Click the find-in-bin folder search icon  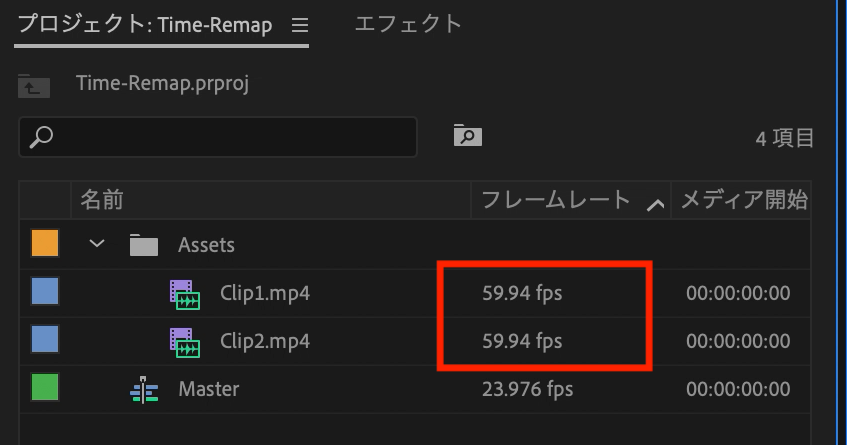[x=467, y=136]
